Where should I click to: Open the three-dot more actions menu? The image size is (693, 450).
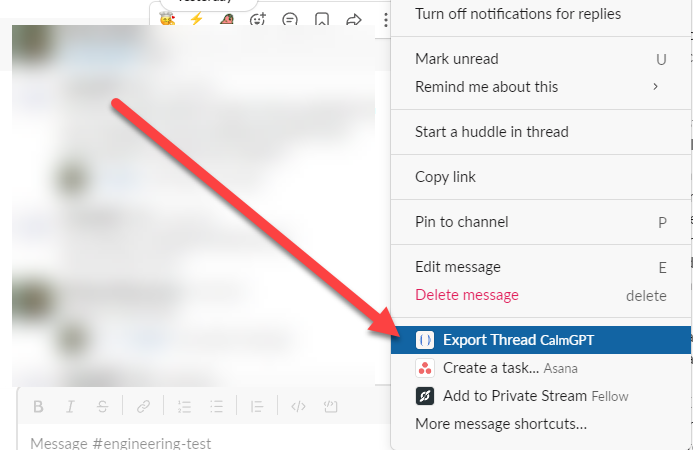pos(386,19)
